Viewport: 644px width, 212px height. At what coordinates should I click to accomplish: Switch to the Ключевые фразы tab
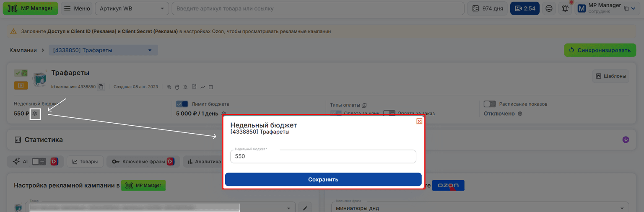point(143,161)
